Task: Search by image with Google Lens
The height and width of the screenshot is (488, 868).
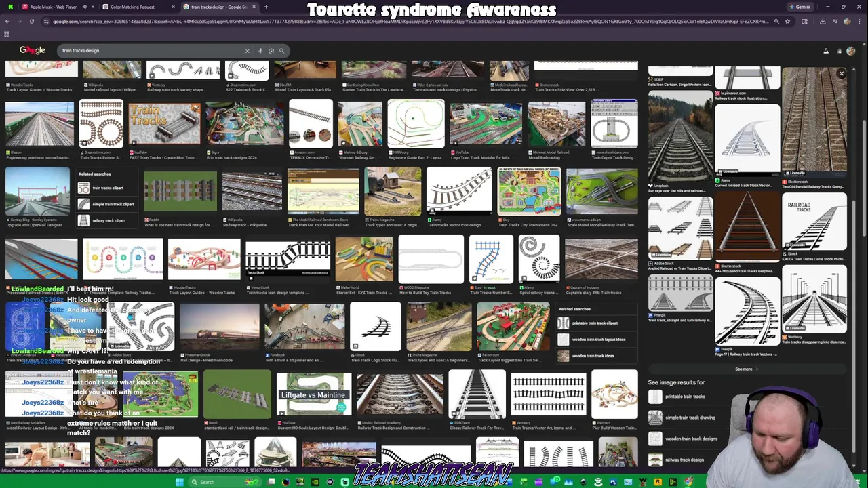Action: click(x=271, y=51)
